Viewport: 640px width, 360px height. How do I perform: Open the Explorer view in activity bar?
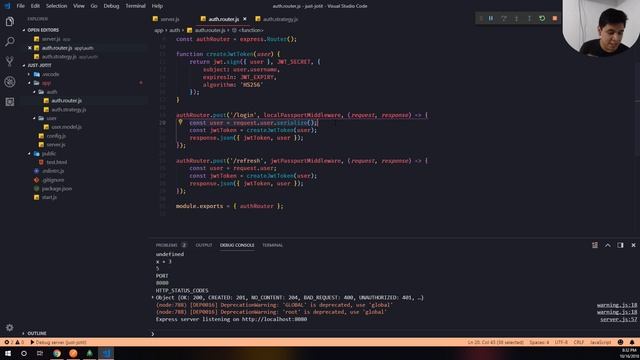pyautogui.click(x=10, y=21)
